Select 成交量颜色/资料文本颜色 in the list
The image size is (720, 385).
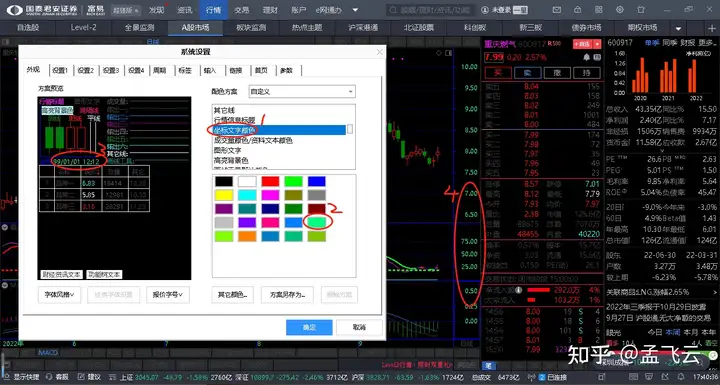(x=253, y=140)
